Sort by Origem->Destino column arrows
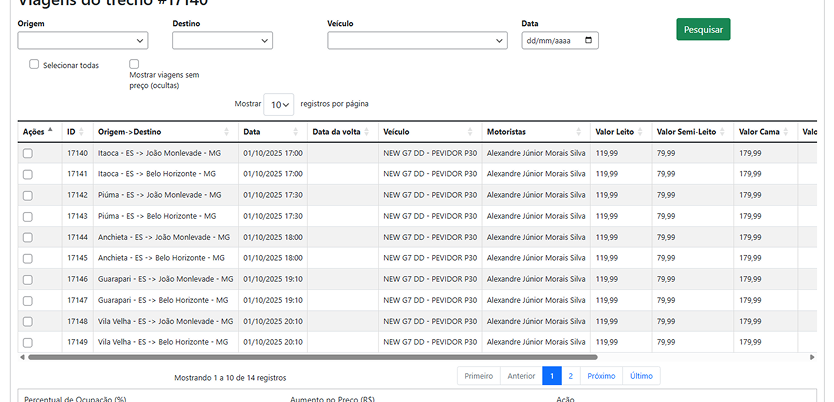The height and width of the screenshot is (402, 834). 227,132
